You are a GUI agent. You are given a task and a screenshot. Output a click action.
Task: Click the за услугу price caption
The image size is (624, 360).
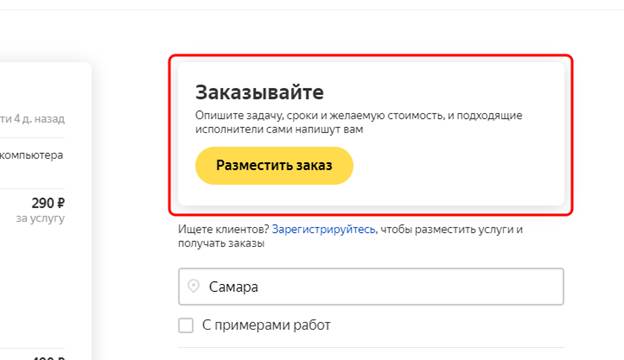[x=40, y=218]
